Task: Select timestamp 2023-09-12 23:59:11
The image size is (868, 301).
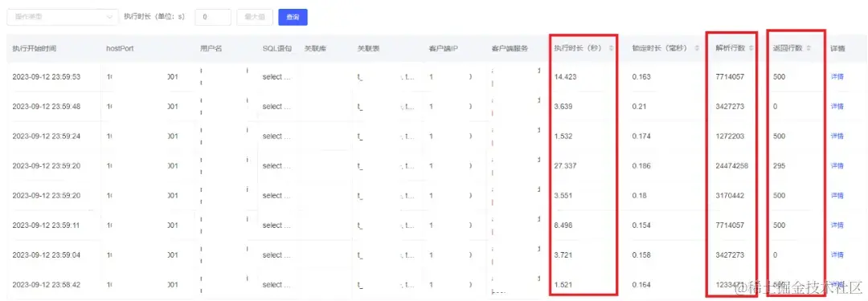Action: (x=47, y=226)
